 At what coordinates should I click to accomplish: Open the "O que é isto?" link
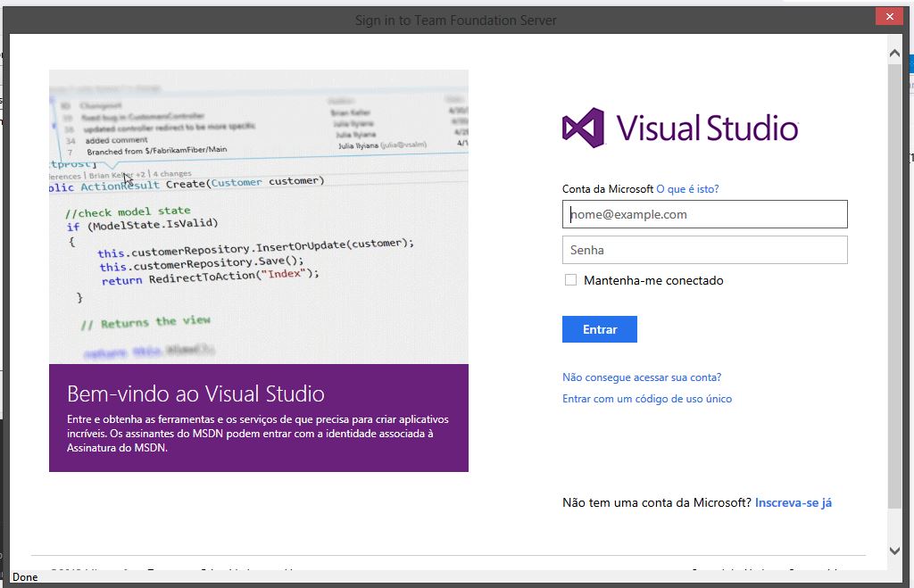(688, 189)
